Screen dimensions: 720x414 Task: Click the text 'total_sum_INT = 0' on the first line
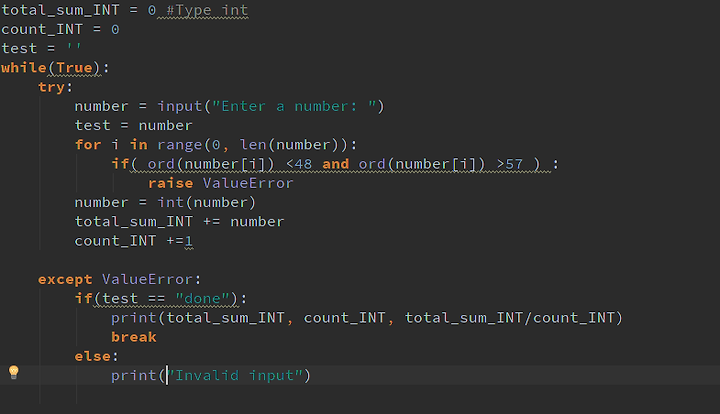79,10
